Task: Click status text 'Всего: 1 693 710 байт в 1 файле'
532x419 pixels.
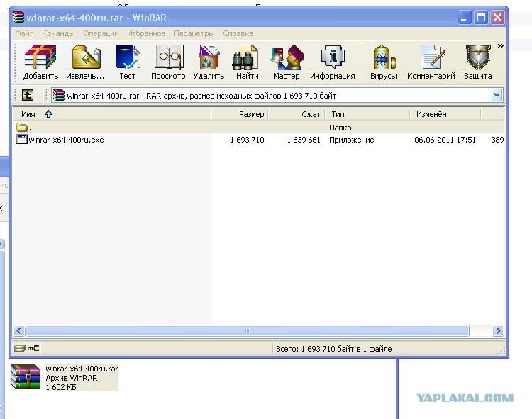Action: click(334, 349)
